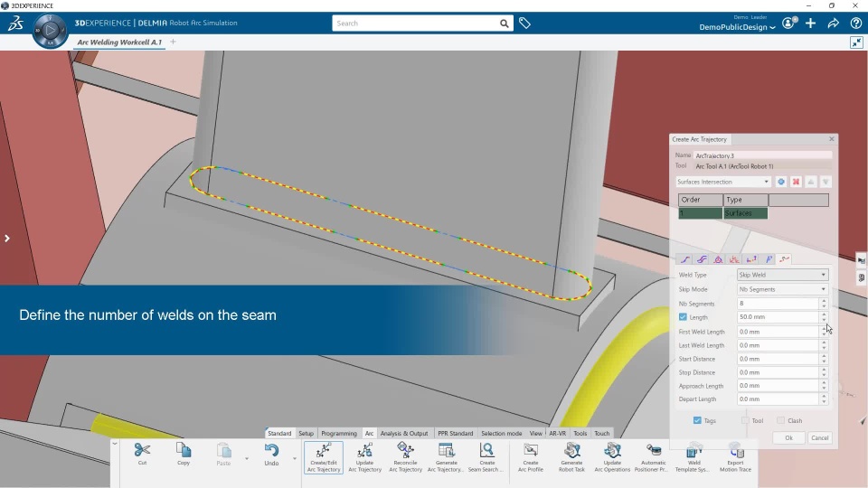The height and width of the screenshot is (488, 868).
Task: Select the Arc Welding Workcell A.1 tab
Action: click(x=119, y=42)
